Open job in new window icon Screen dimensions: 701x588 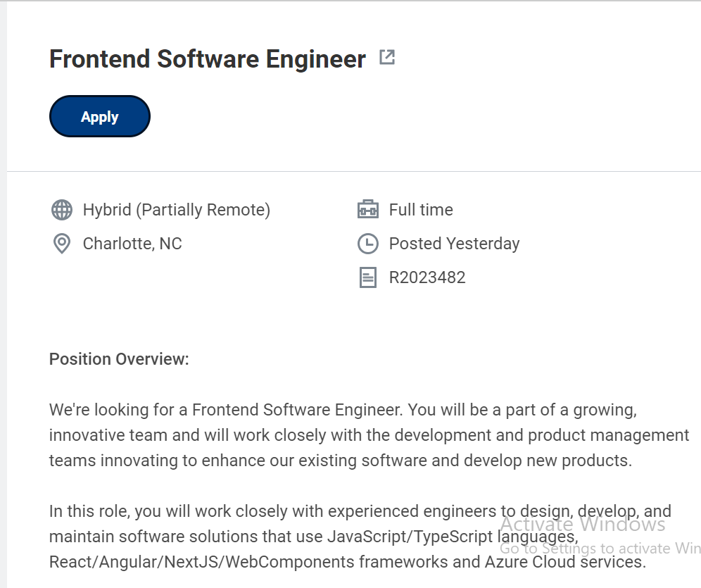click(386, 57)
